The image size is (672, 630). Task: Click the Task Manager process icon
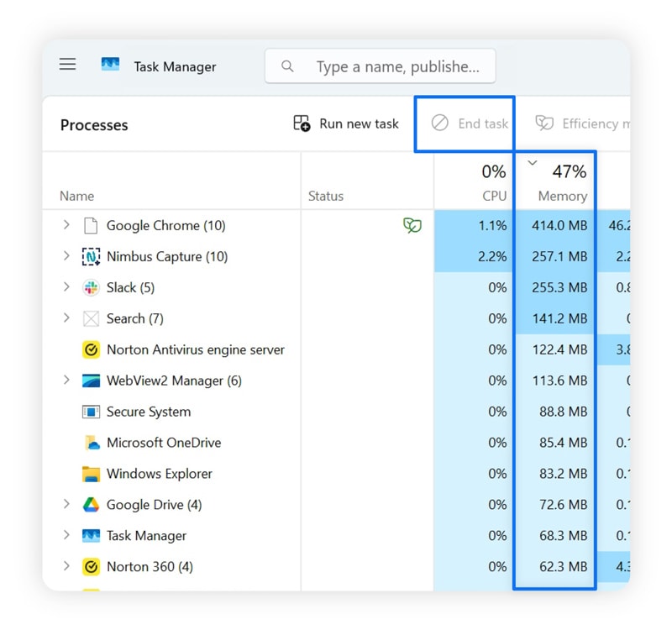[x=90, y=536]
